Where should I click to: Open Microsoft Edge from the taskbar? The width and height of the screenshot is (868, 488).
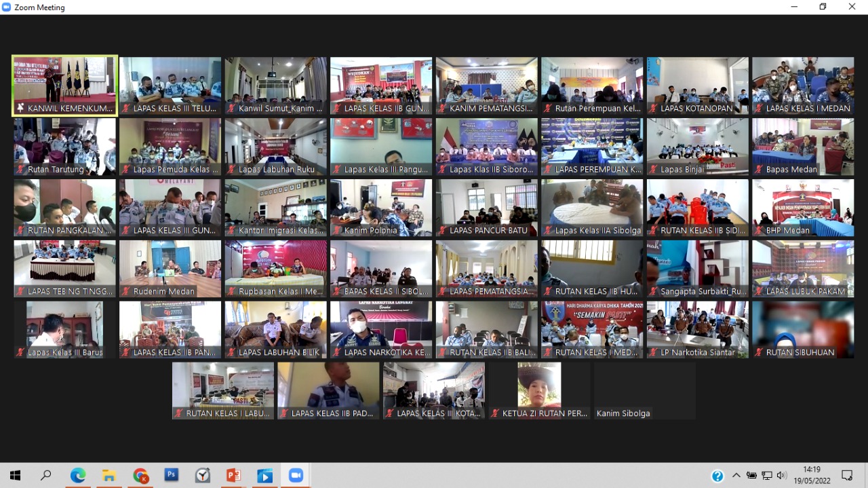point(78,476)
